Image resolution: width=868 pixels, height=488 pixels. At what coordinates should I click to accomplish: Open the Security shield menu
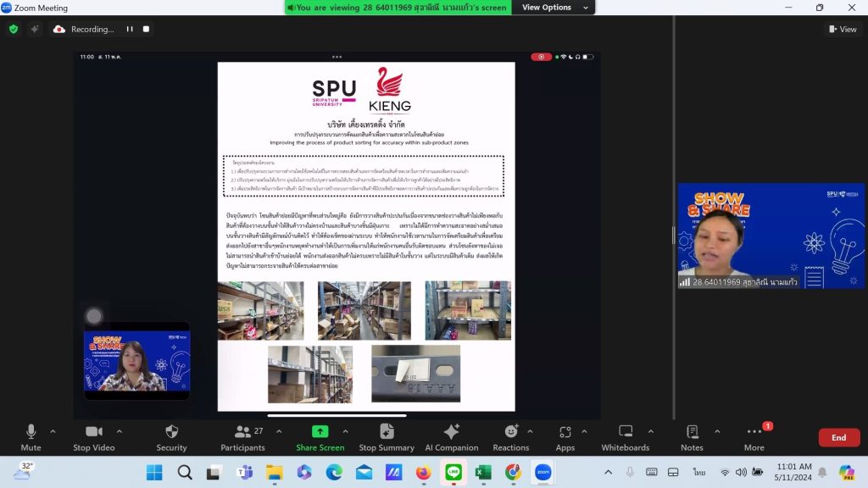[171, 438]
